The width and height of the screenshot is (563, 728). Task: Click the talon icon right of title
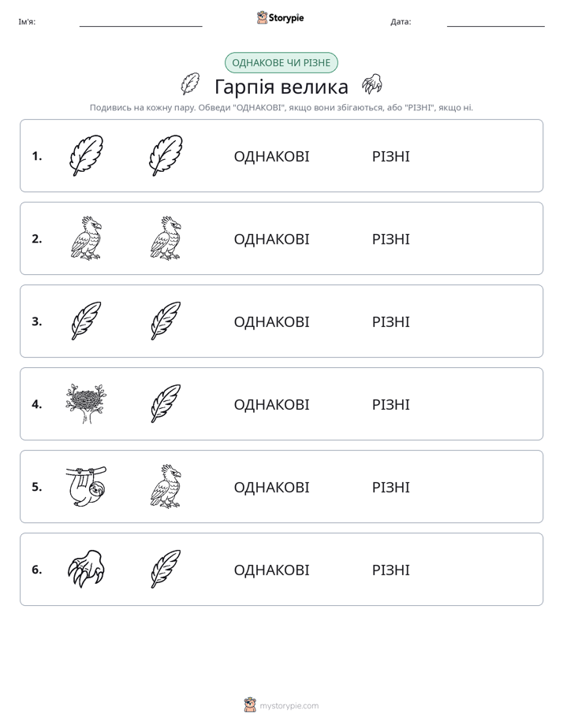coord(372,84)
